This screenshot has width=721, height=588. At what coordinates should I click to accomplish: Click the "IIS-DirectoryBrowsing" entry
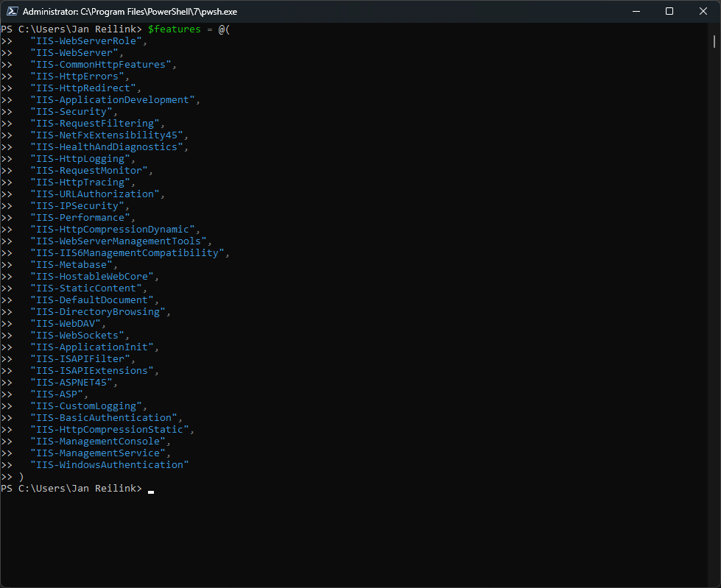[x=98, y=312]
